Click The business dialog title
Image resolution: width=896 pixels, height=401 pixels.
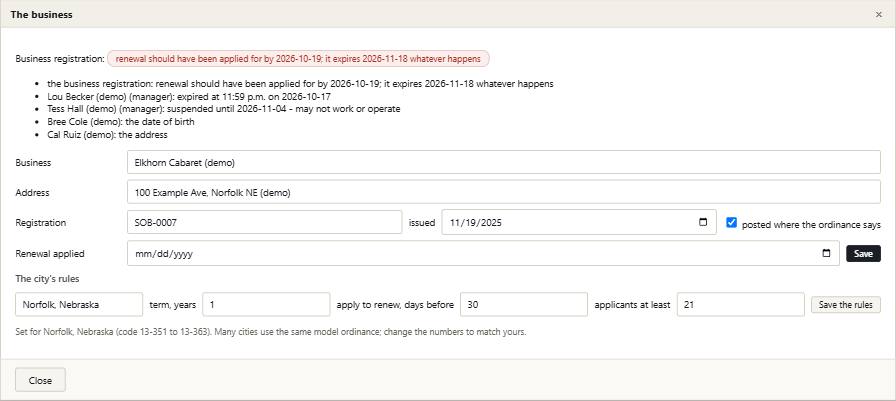tap(42, 15)
